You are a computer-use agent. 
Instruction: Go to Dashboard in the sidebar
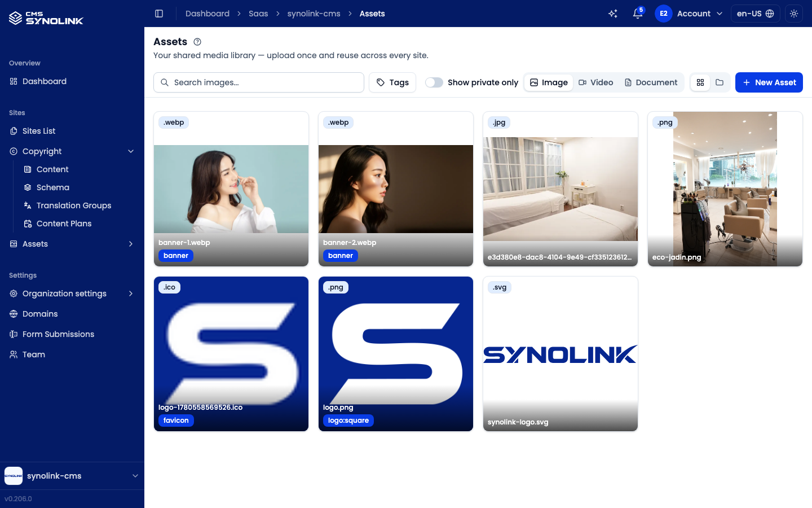[72, 81]
